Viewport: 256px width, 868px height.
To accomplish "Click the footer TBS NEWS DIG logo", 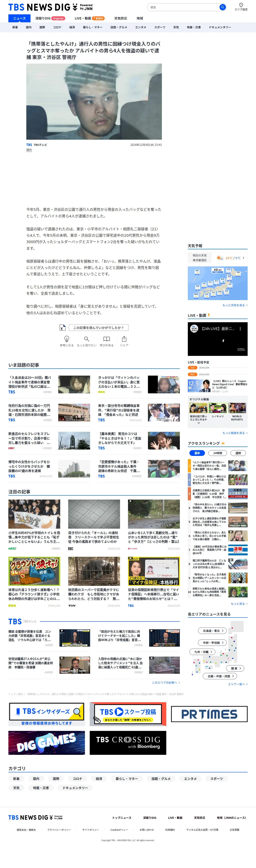I will [35, 817].
